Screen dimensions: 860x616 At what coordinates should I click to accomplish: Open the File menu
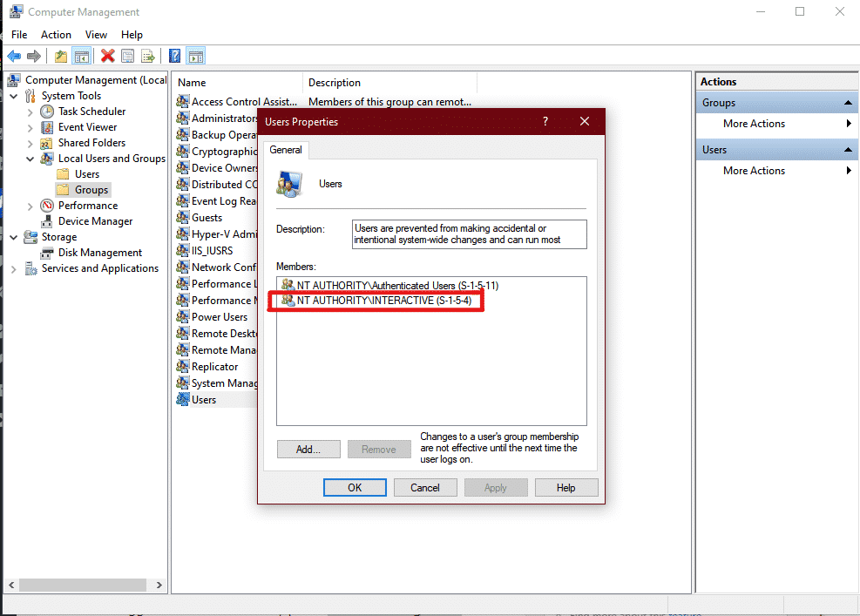coord(19,35)
